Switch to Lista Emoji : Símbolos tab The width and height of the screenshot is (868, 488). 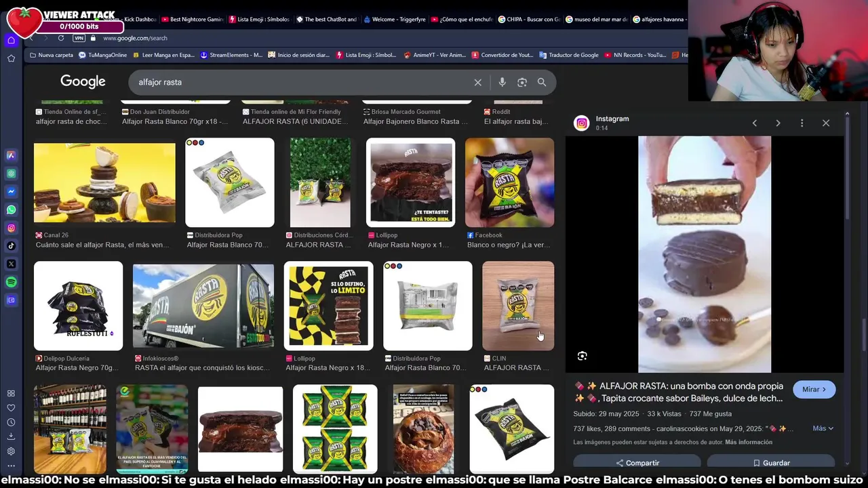[260, 19]
